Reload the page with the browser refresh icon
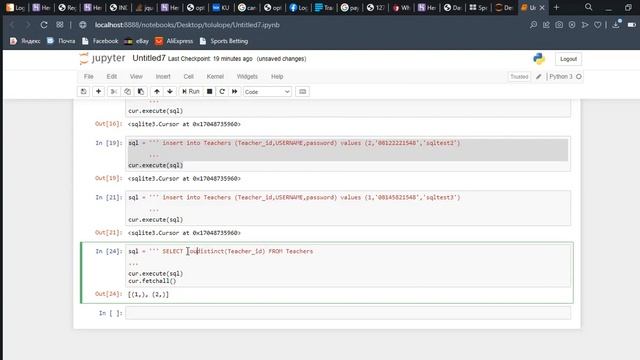Screen dimensions: 640x360 coord(44,25)
